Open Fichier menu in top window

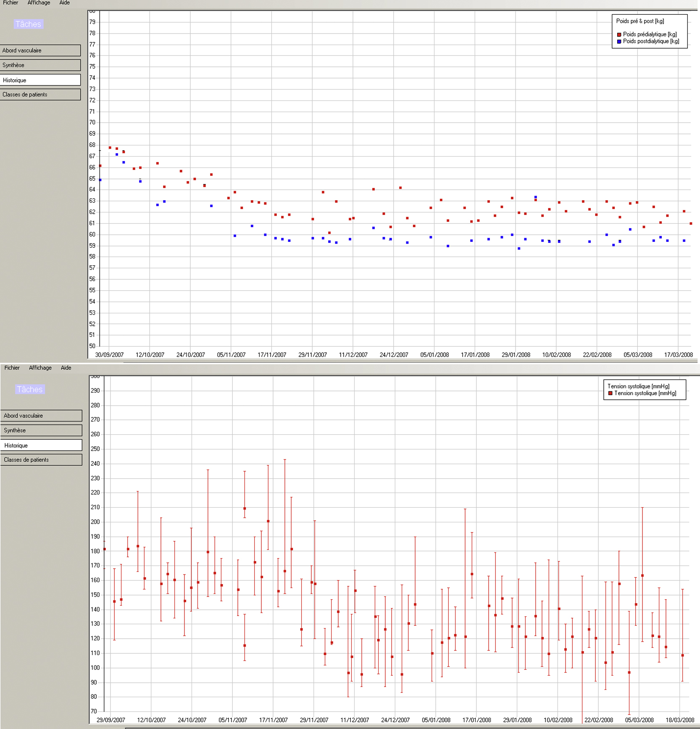click(11, 3)
